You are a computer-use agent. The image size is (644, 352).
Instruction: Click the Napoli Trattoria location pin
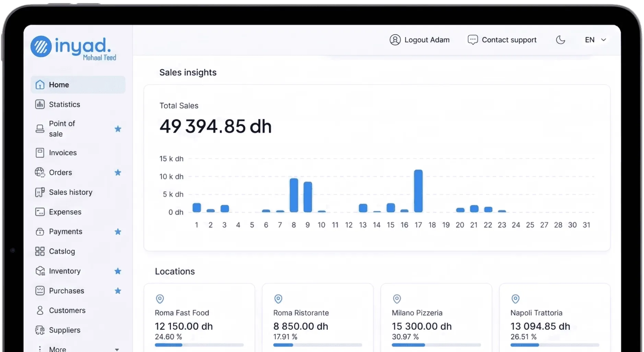click(515, 299)
